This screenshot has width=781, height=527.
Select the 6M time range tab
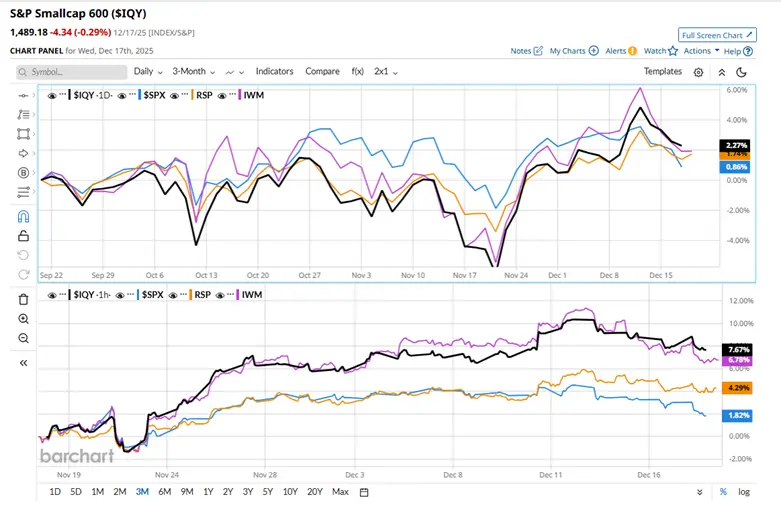(x=163, y=492)
